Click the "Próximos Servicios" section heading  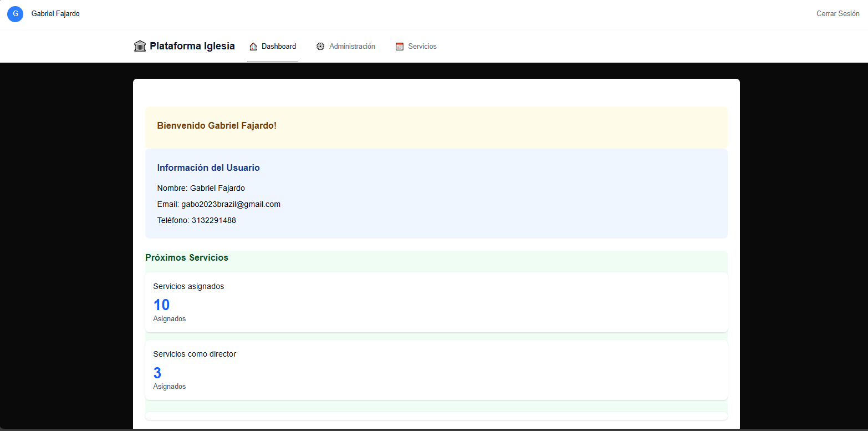[187, 258]
